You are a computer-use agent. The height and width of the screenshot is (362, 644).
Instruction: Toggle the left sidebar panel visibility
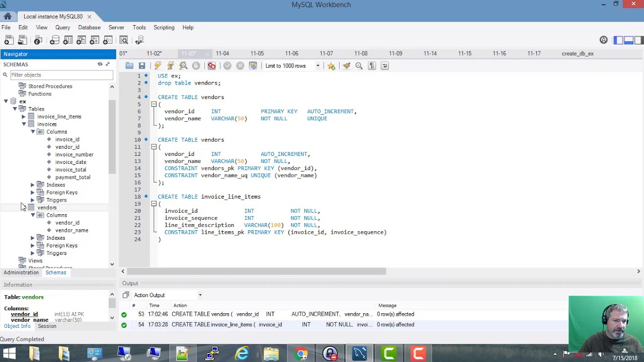coord(618,40)
